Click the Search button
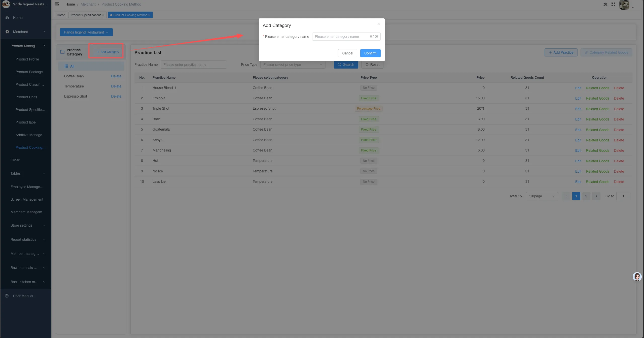Viewport: 644px width, 338px height. click(x=346, y=65)
